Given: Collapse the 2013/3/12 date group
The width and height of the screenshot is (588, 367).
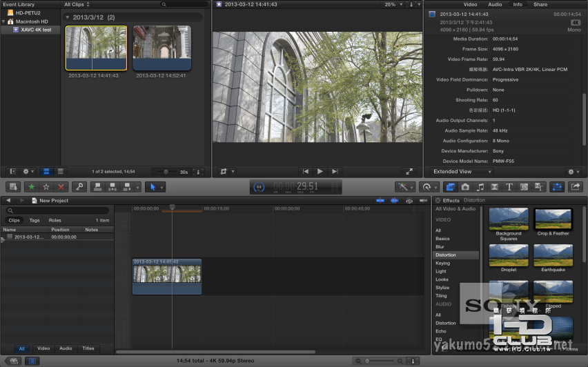Looking at the screenshot, I should 68,17.
